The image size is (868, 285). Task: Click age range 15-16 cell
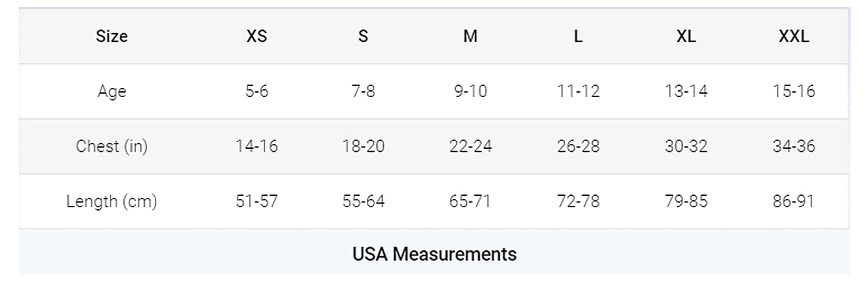pyautogui.click(x=794, y=91)
